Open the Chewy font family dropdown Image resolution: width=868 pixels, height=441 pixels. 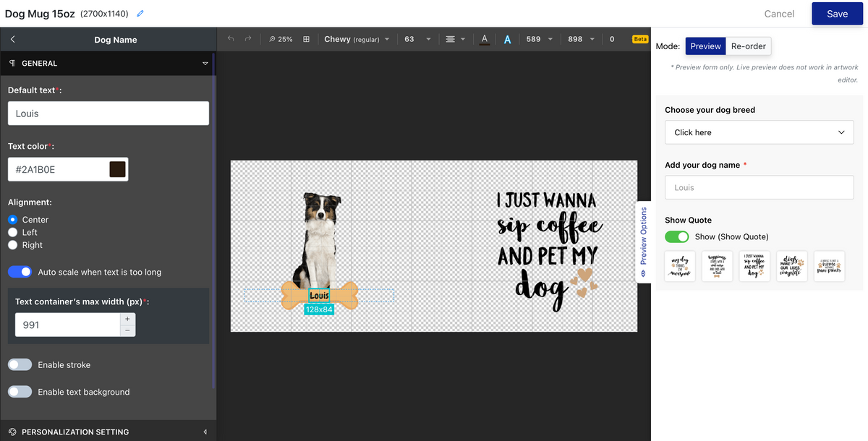pos(357,39)
